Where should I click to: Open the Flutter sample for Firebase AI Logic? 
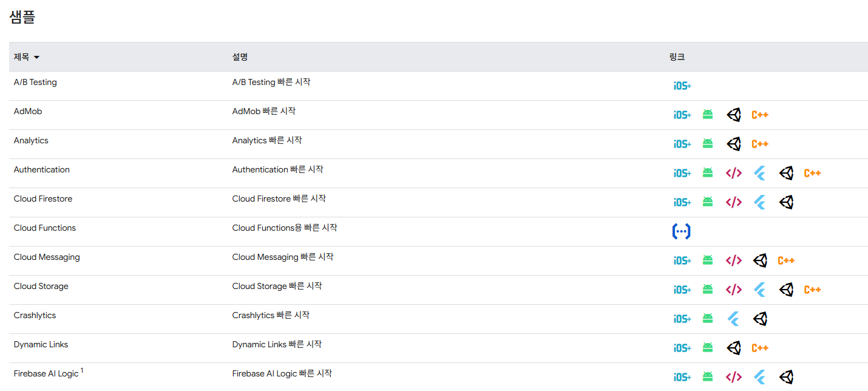click(760, 377)
